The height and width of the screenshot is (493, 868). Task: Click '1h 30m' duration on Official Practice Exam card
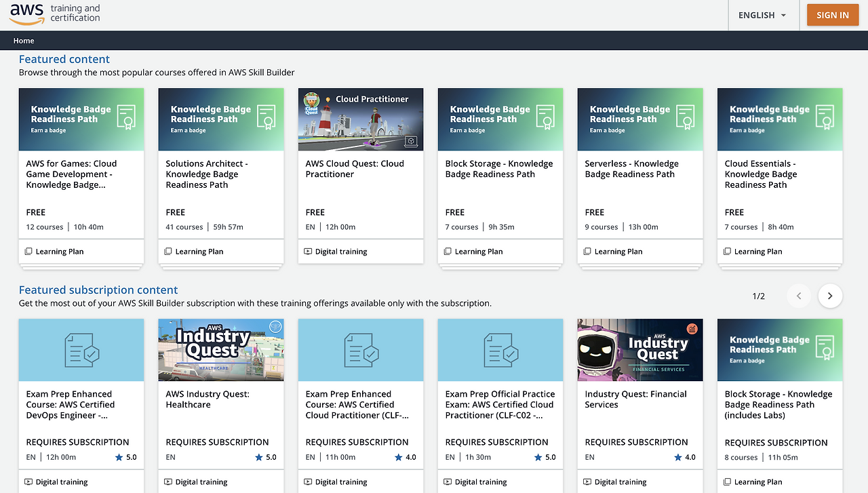[x=479, y=458]
